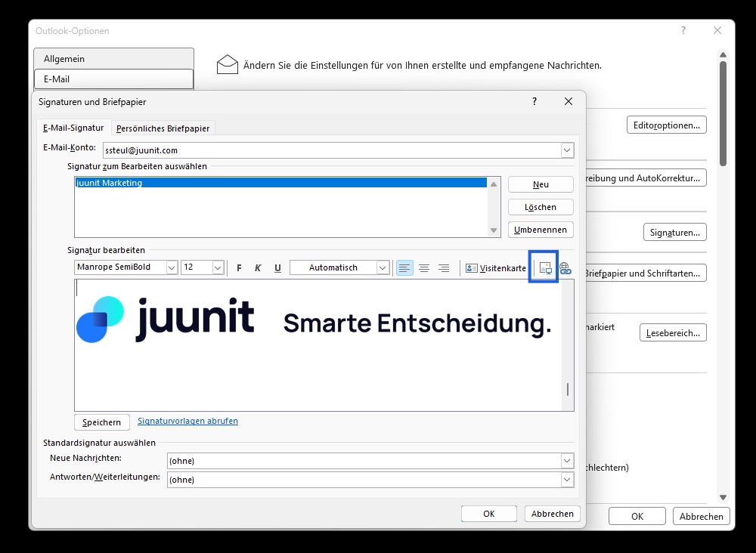Click the Signaturen button in Outlook-Optionen
This screenshot has width=756, height=553.
point(675,233)
